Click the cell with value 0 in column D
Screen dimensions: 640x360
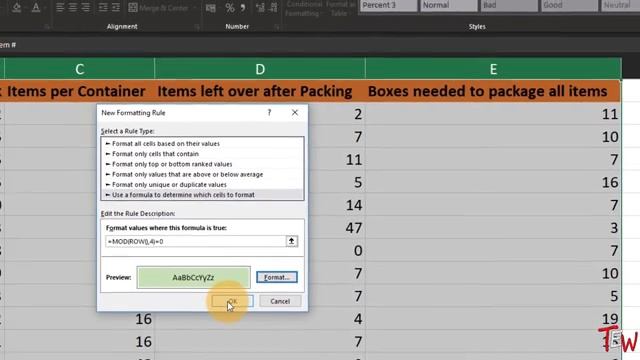point(337,251)
